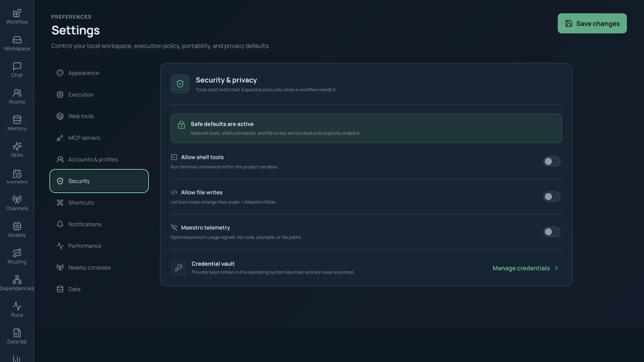
Task: Open the Workflow section in the sidebar
Action: coord(17,17)
